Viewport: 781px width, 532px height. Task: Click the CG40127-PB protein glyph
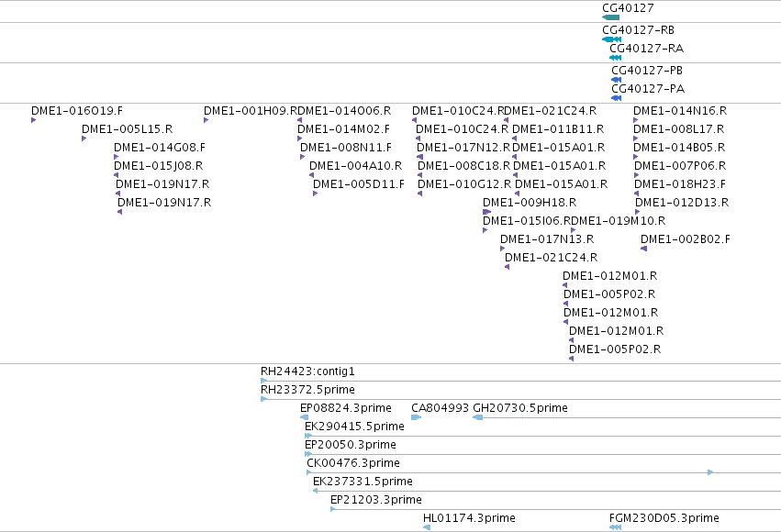tap(617, 80)
